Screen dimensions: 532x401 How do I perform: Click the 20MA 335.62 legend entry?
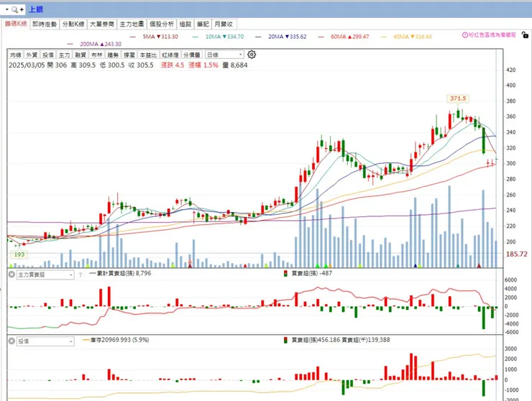tap(281, 37)
